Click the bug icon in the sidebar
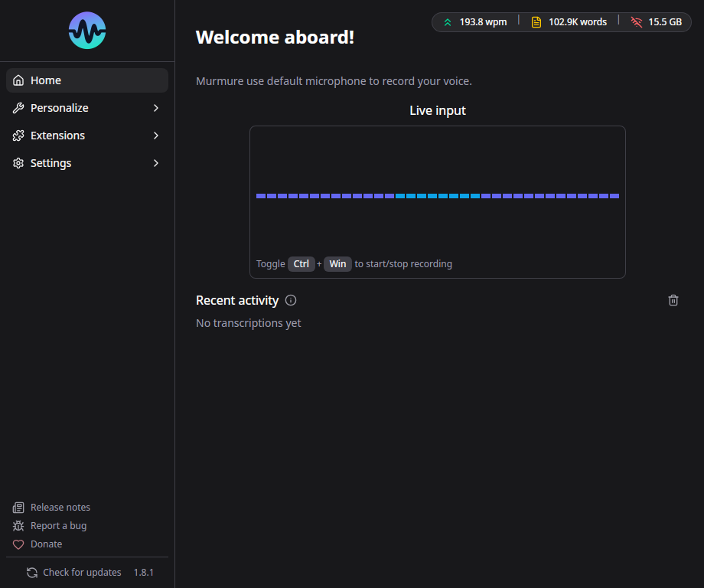Image resolution: width=704 pixels, height=588 pixels. [x=18, y=526]
